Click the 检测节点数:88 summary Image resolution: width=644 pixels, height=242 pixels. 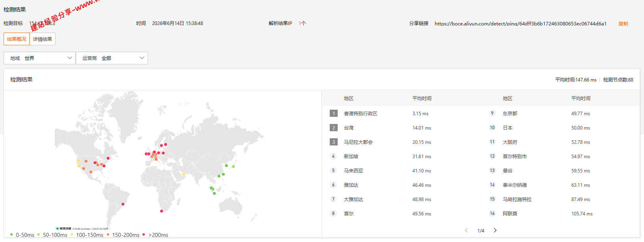click(x=618, y=80)
